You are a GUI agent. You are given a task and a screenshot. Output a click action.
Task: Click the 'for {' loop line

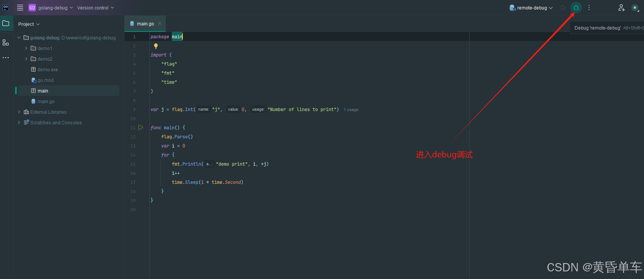[168, 155]
